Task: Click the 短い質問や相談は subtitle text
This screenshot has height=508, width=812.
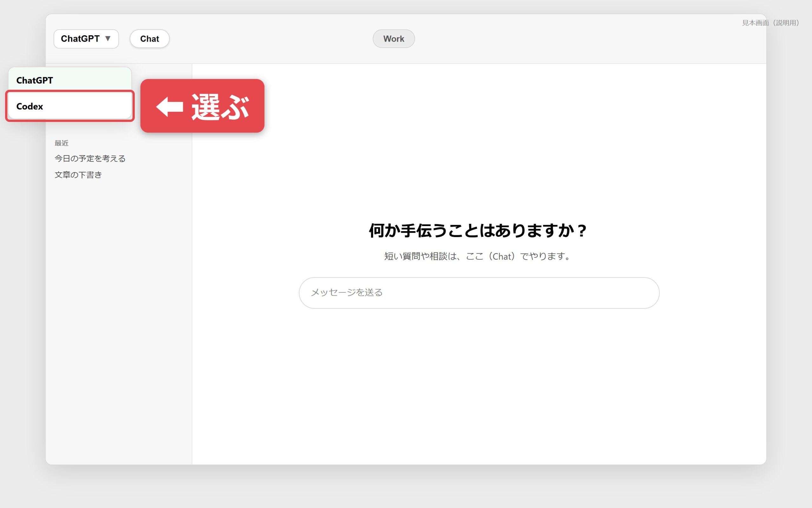Action: coord(478,256)
